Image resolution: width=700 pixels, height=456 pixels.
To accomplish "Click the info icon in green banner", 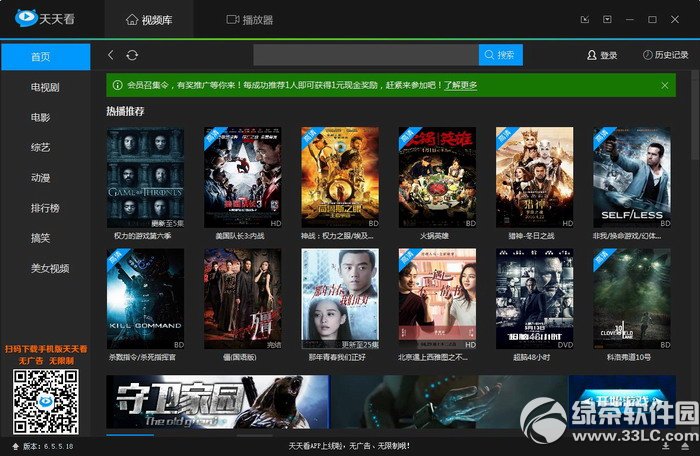I will click(x=117, y=85).
